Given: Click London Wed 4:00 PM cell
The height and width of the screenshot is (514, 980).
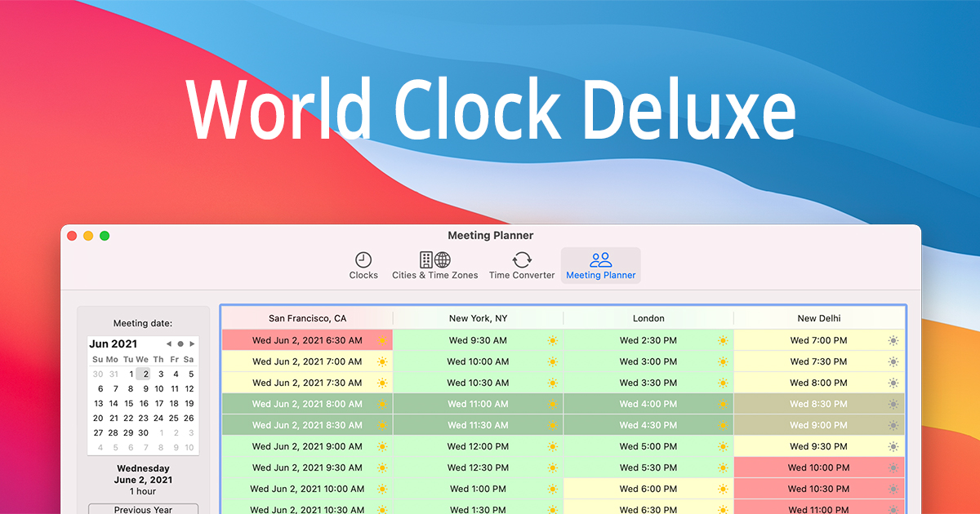Looking at the screenshot, I should (648, 404).
